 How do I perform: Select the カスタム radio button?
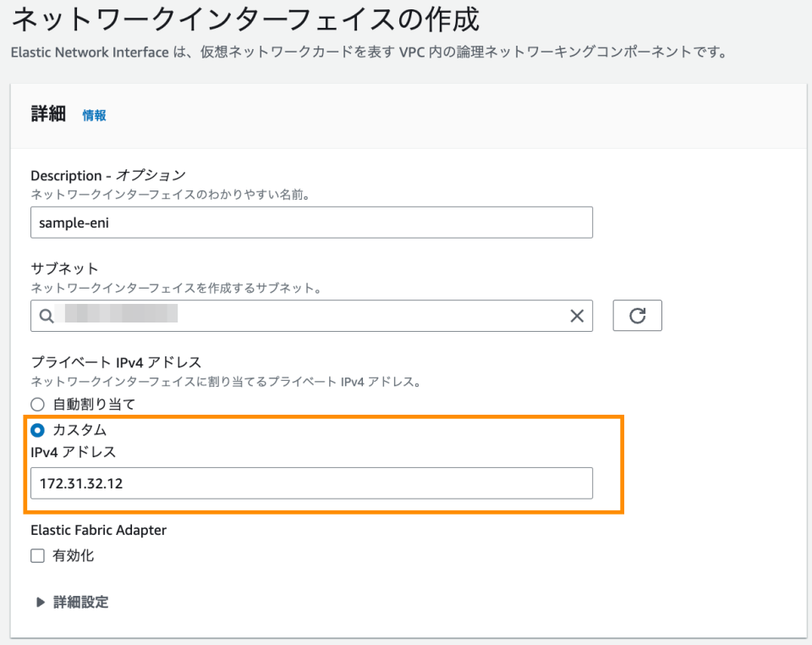pyautogui.click(x=36, y=430)
